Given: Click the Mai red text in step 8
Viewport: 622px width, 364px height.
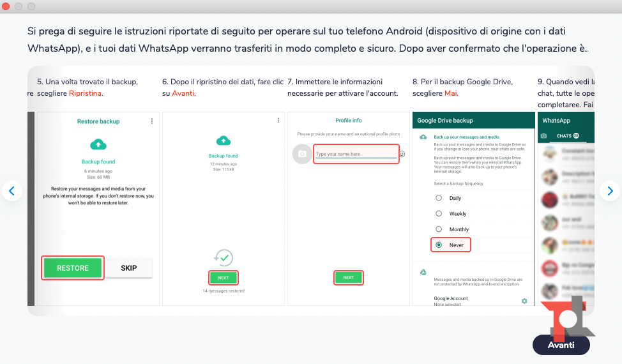Looking at the screenshot, I should (451, 93).
